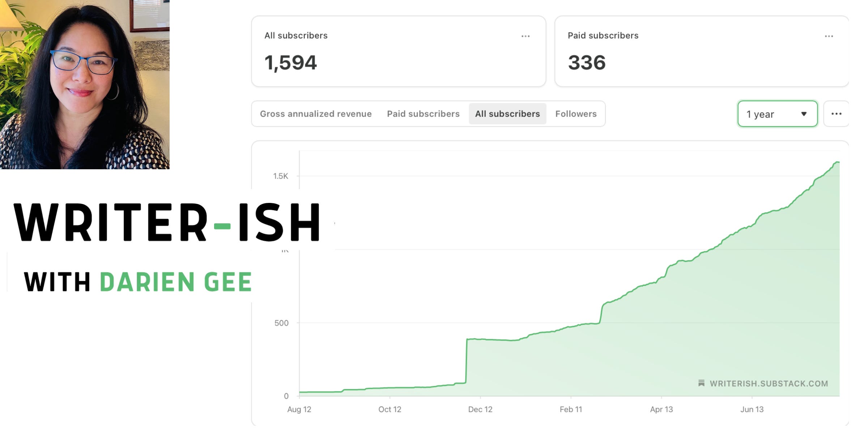Switch to Paid subscribers chart tab
The image size is (868, 434).
click(423, 114)
